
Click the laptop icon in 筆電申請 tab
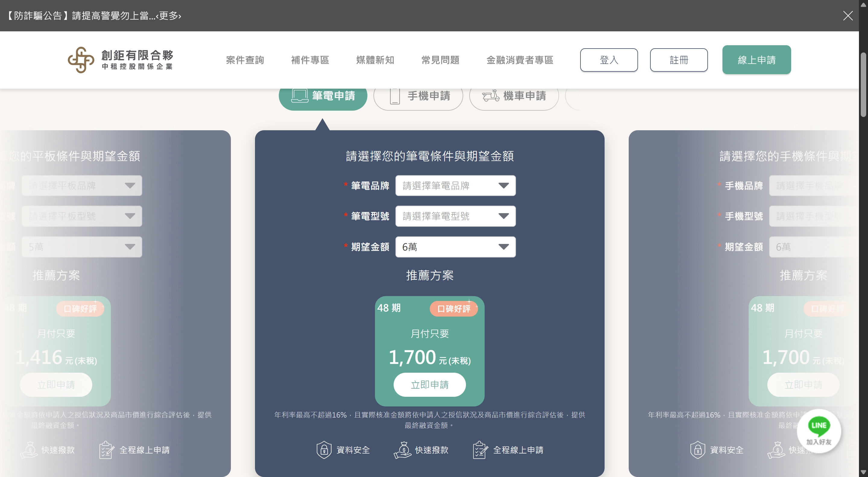300,96
